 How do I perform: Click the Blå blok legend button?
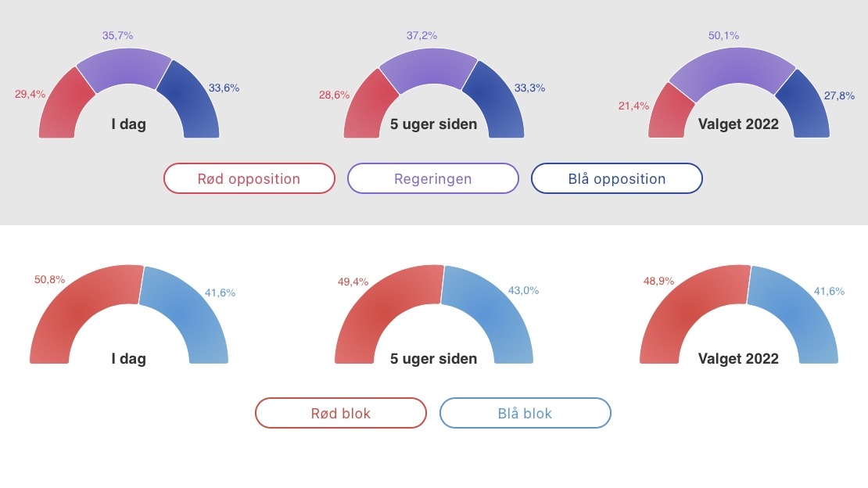525,413
